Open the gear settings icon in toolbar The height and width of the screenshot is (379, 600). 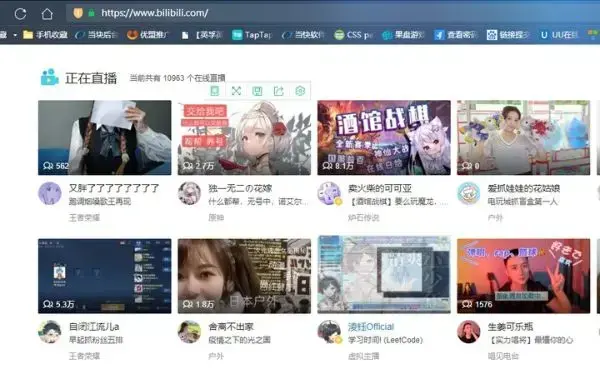(300, 91)
